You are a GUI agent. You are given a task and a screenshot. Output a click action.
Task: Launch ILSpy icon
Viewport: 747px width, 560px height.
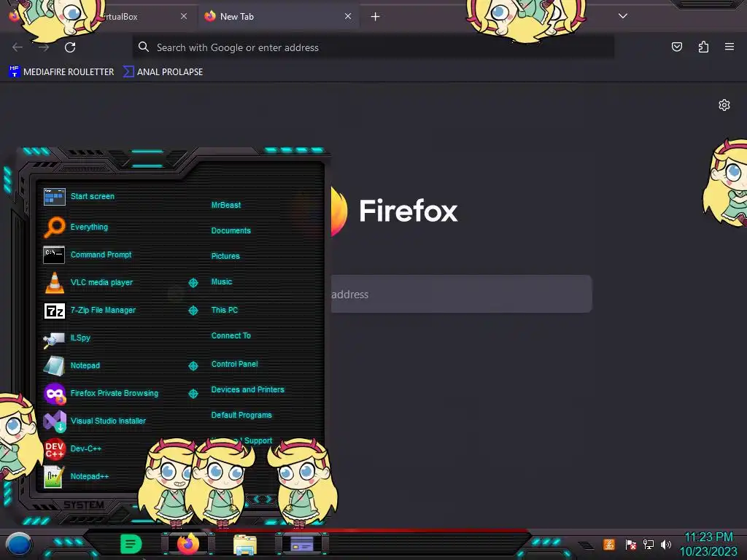pos(54,338)
